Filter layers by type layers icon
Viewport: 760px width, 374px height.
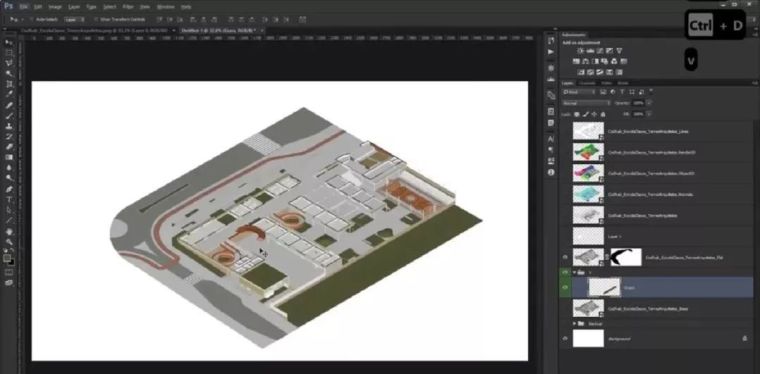click(622, 92)
